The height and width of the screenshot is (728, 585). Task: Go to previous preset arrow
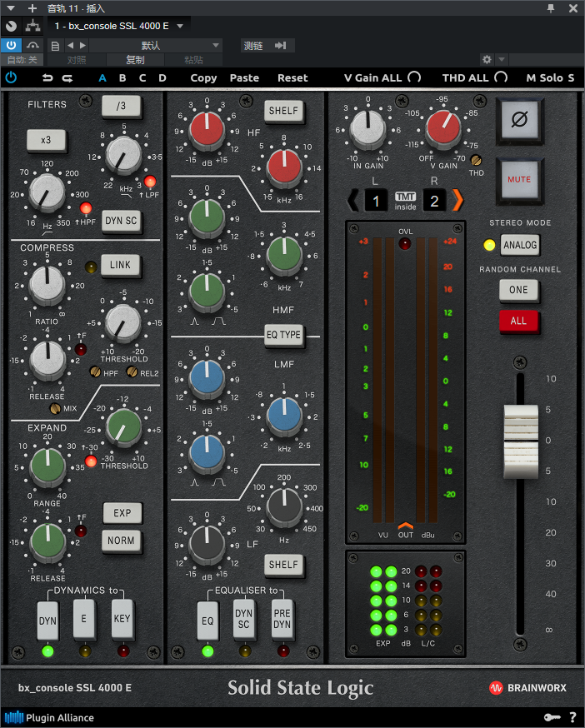[x=71, y=46]
